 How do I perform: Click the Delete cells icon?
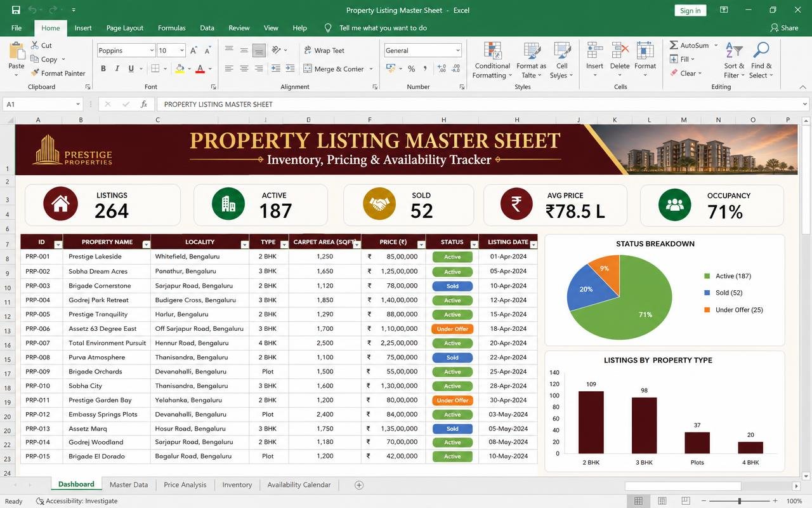tap(620, 51)
